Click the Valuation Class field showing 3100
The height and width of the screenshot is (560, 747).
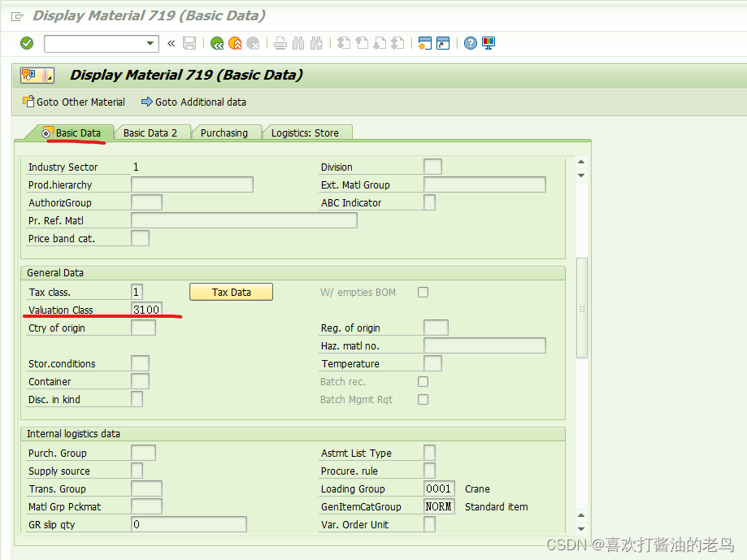pos(147,310)
